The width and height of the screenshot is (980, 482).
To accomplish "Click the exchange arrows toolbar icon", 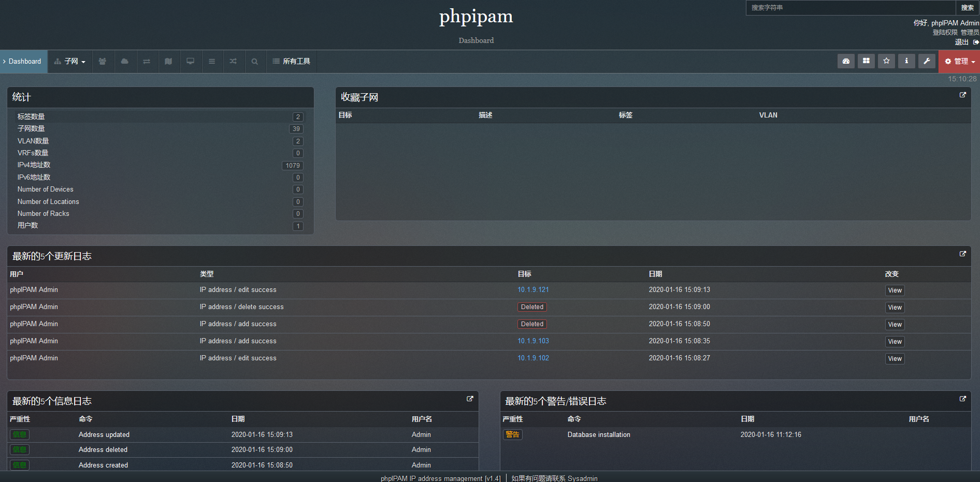I will 147,61.
